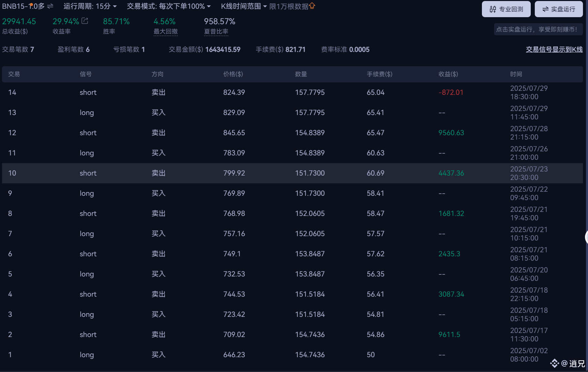Click the 点击实盘运行，享受即刻赚币! tooltip
Image resolution: width=588 pixels, height=372 pixels.
click(538, 29)
